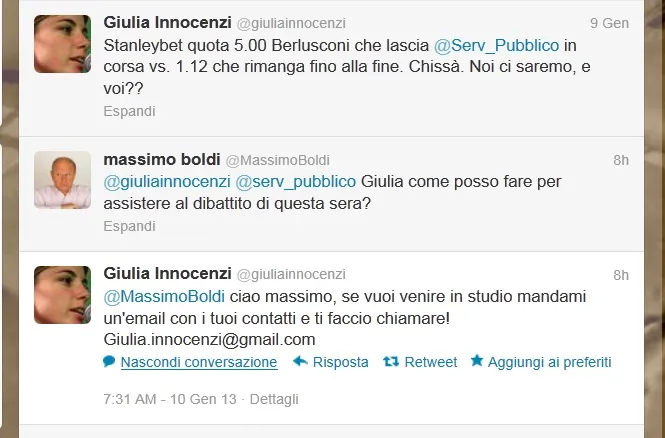Image resolution: width=665 pixels, height=438 pixels.
Task: Click the retweet arrows icon
Action: tap(393, 362)
